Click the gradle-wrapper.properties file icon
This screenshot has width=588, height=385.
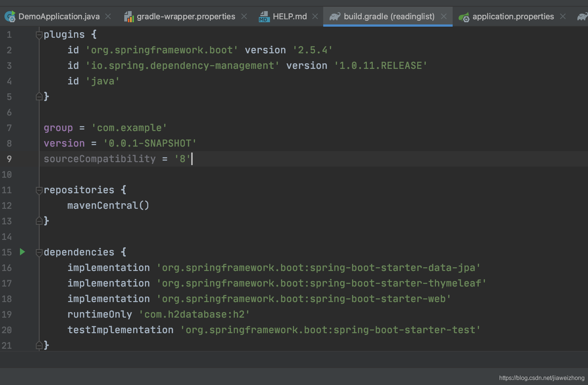point(129,17)
